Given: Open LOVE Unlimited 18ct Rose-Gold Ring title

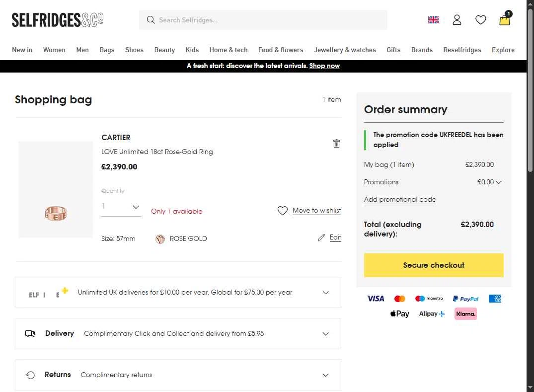Looking at the screenshot, I should click(157, 152).
